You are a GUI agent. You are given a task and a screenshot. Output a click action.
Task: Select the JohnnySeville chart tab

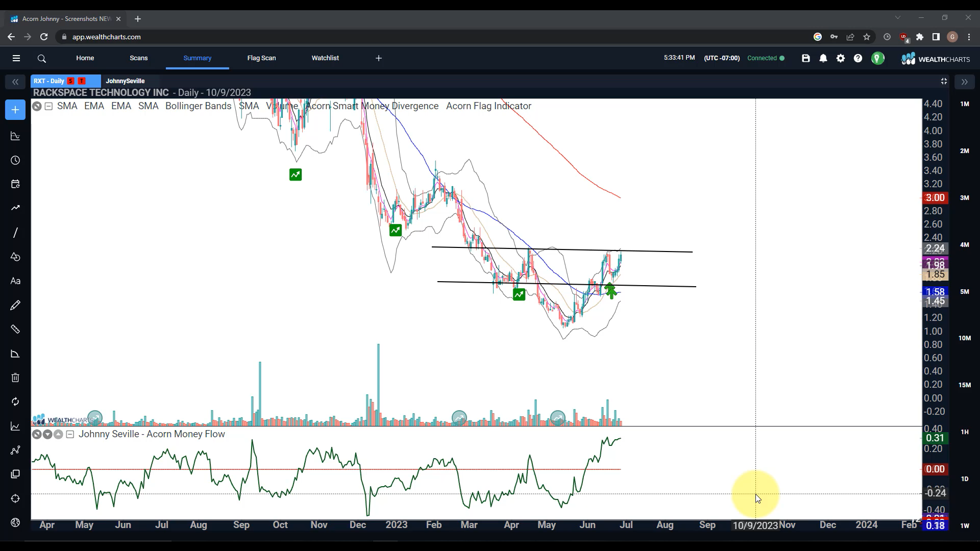click(x=126, y=81)
